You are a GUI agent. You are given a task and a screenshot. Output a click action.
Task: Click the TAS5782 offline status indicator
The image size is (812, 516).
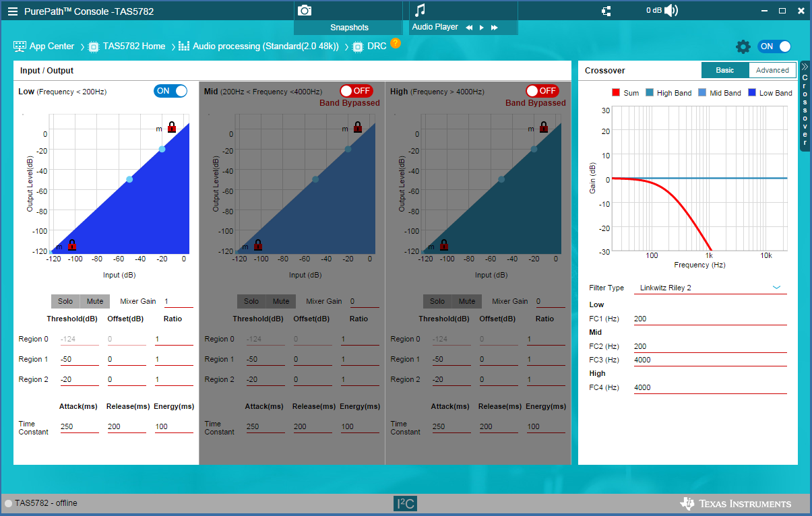[8, 503]
